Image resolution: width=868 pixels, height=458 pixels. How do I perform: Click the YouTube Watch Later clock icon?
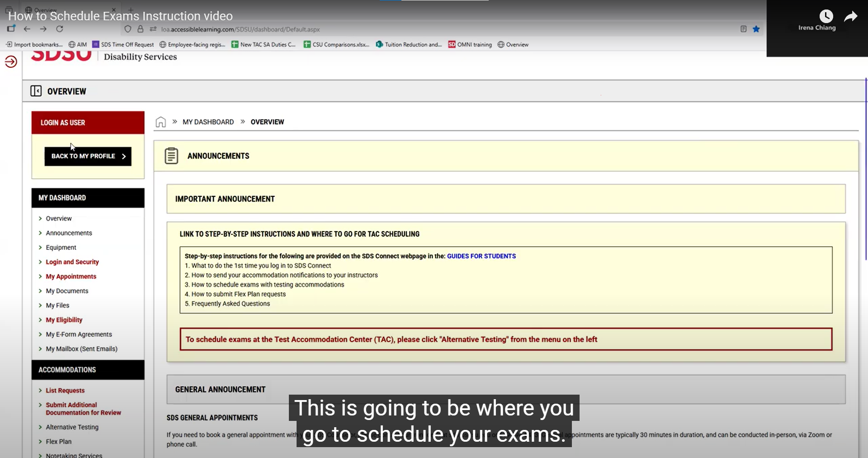[826, 17]
